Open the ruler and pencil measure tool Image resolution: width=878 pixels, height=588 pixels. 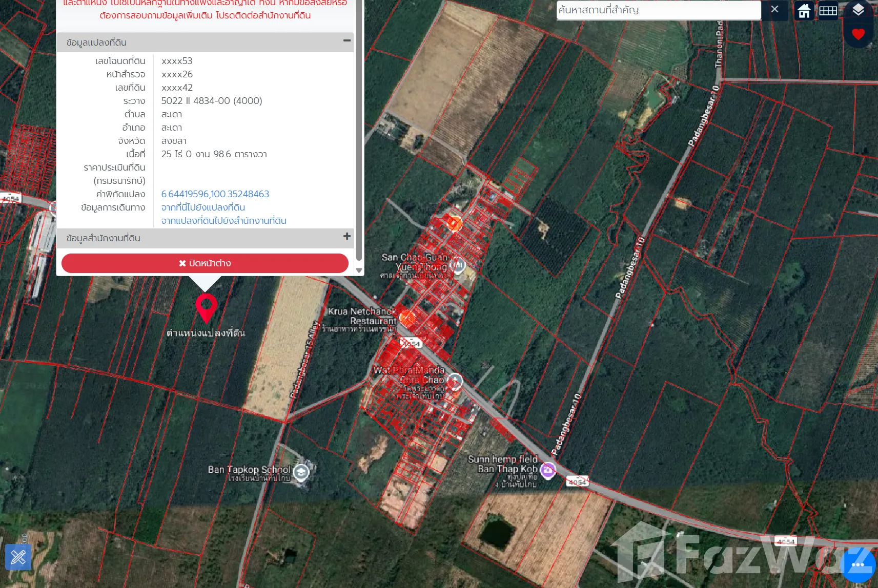click(x=18, y=557)
